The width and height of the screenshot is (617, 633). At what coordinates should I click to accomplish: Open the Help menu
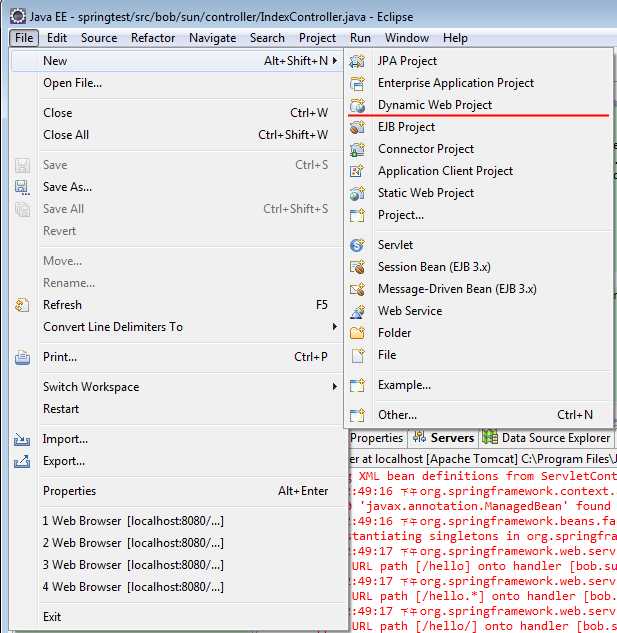[455, 38]
